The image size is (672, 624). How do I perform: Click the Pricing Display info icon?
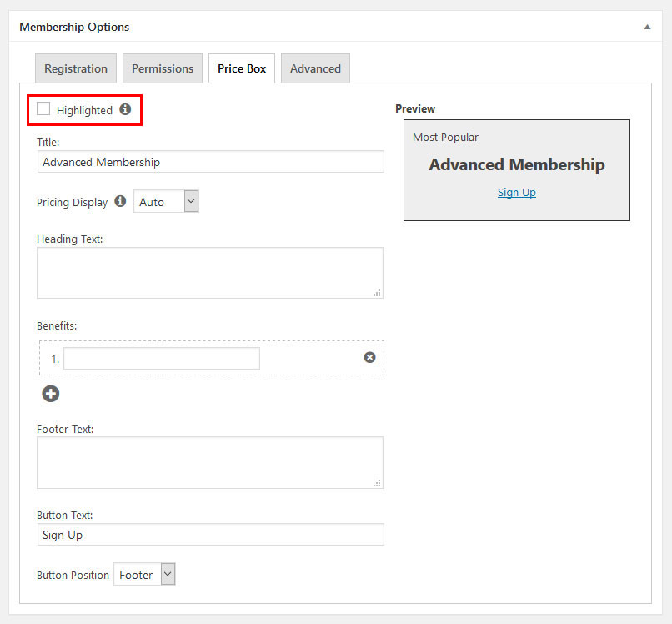point(120,201)
